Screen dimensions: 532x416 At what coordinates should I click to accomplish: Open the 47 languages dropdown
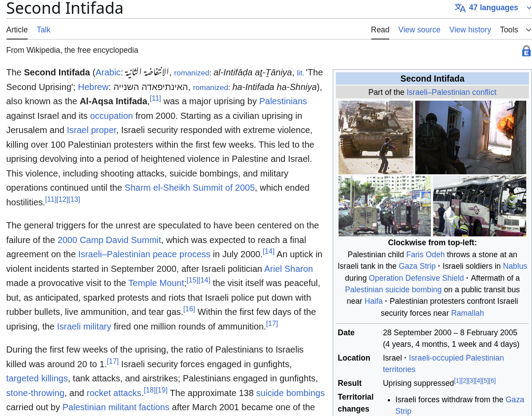[493, 8]
